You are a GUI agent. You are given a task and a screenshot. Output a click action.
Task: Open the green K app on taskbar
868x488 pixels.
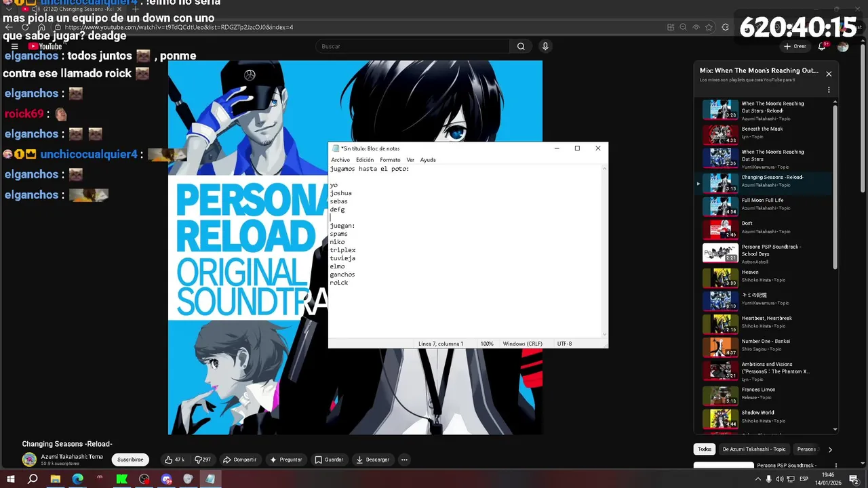tap(122, 479)
